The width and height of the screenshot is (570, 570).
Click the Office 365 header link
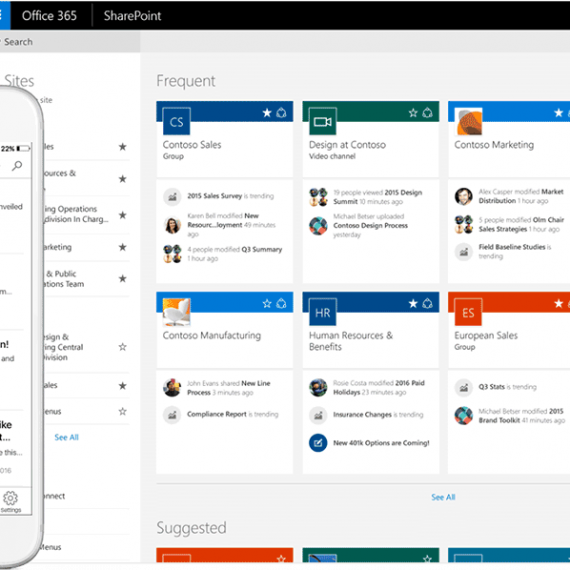click(x=49, y=16)
